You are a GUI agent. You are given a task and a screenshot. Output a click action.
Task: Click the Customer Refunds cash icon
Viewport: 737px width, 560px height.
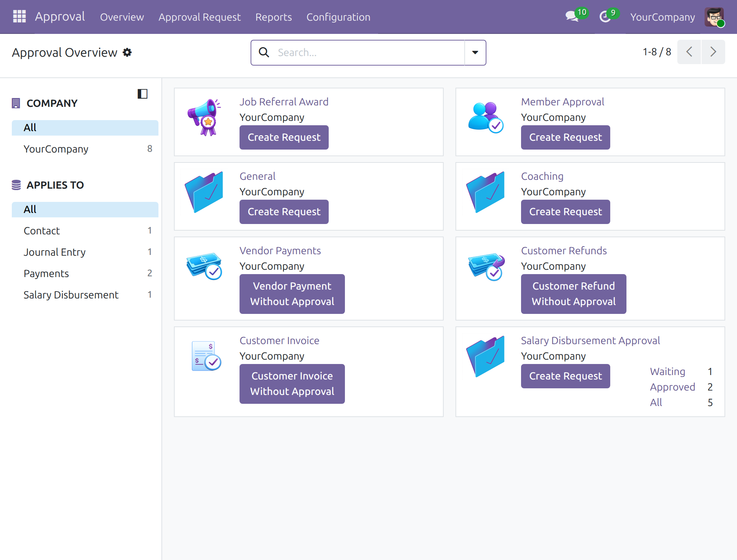tap(486, 266)
